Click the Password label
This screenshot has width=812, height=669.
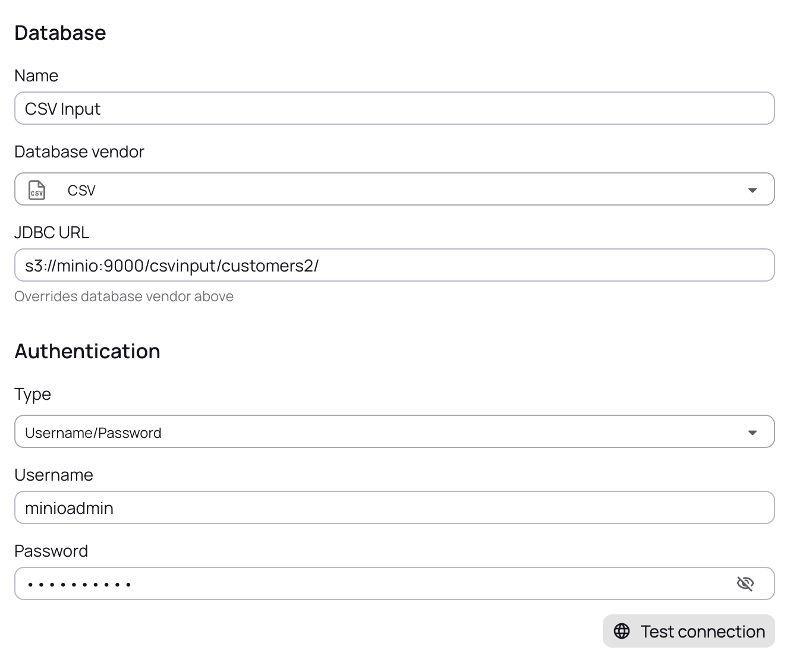click(x=51, y=551)
